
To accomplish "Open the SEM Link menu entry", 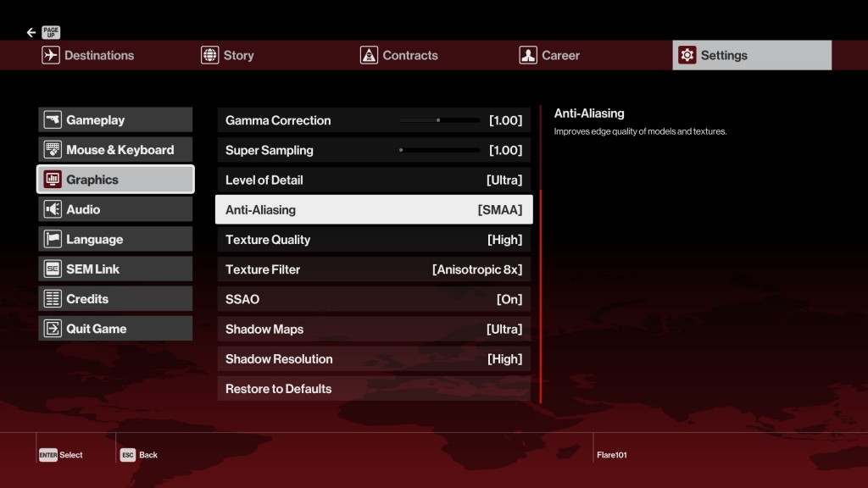I will coord(115,269).
